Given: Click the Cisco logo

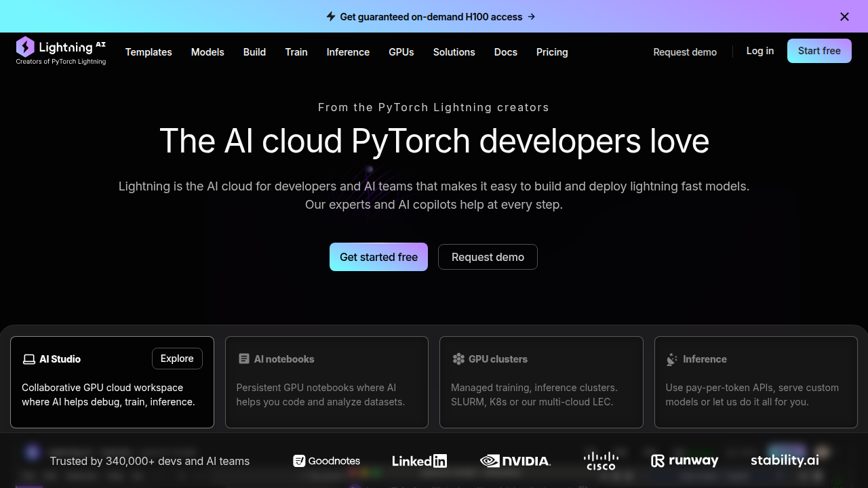Looking at the screenshot, I should click(601, 461).
